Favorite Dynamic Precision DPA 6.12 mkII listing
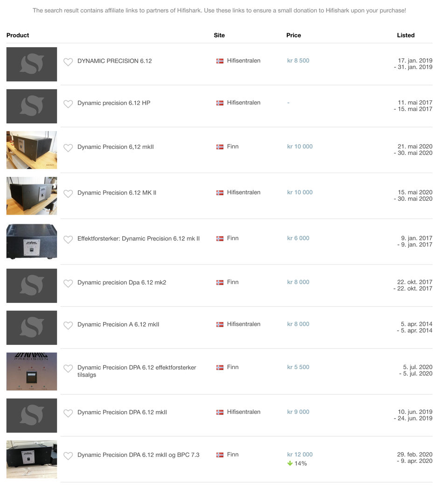This screenshot has width=439, height=504. pyautogui.click(x=68, y=413)
